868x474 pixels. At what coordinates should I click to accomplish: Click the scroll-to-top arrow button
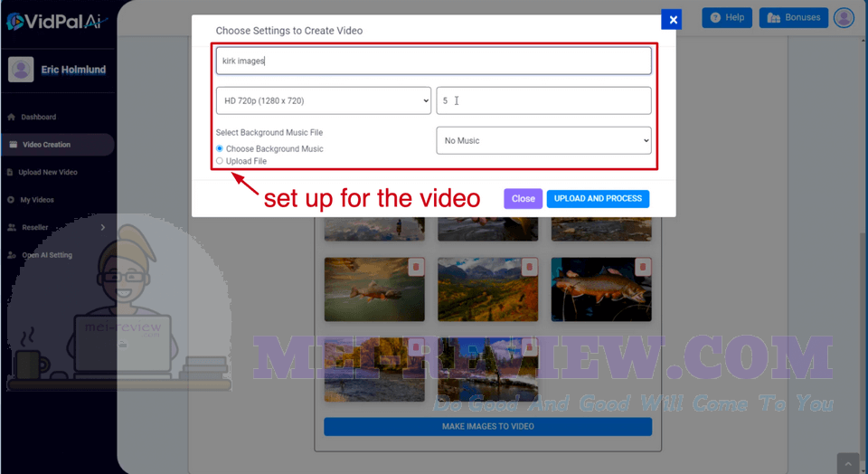(x=848, y=463)
